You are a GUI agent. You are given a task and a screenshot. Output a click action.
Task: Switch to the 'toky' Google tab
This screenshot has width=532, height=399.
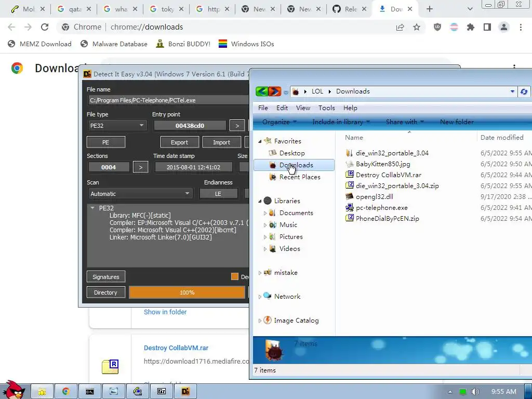pyautogui.click(x=166, y=9)
